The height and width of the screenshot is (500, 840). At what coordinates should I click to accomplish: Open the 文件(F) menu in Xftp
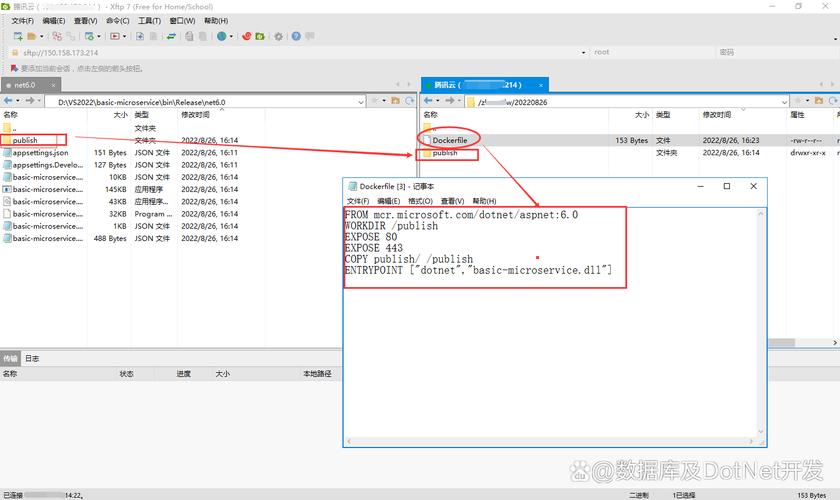coord(22,20)
